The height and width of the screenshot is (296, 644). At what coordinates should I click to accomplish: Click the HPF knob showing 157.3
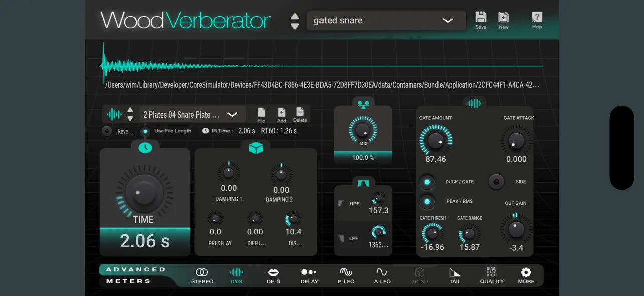coord(379,198)
